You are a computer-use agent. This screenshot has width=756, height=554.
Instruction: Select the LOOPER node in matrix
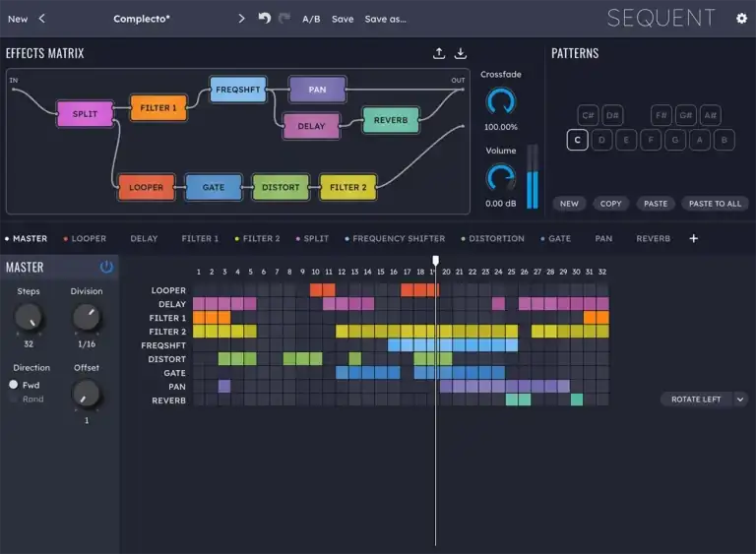tap(146, 187)
